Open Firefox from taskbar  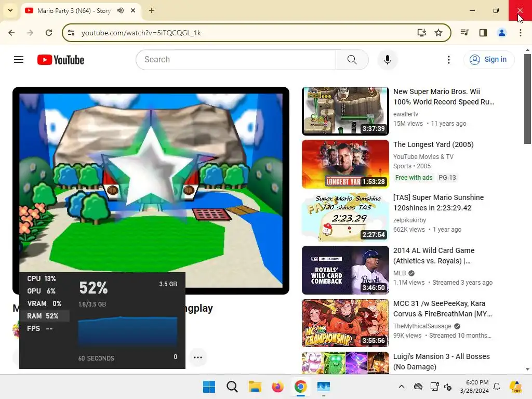click(277, 387)
